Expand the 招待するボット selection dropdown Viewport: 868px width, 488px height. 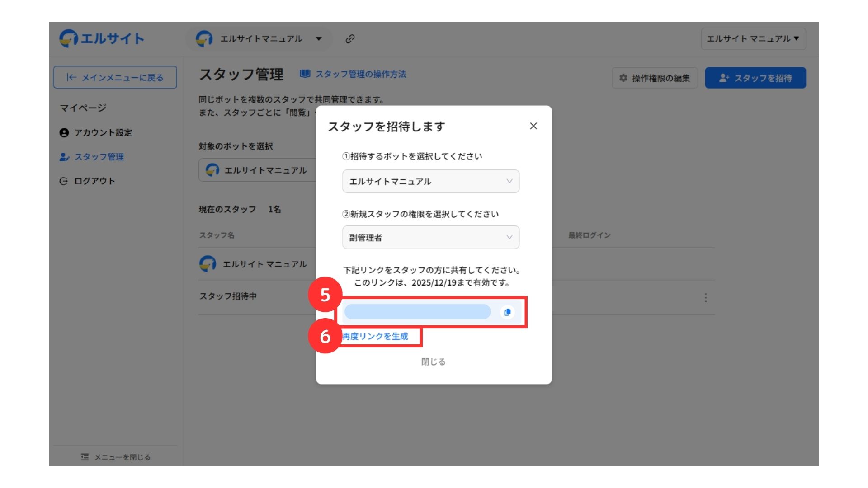[430, 181]
